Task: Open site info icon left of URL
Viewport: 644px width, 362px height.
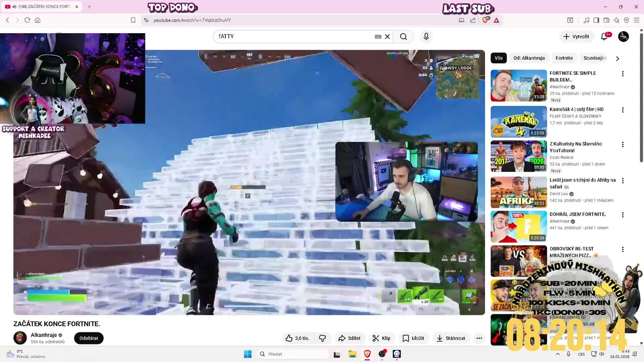Action: 146,20
